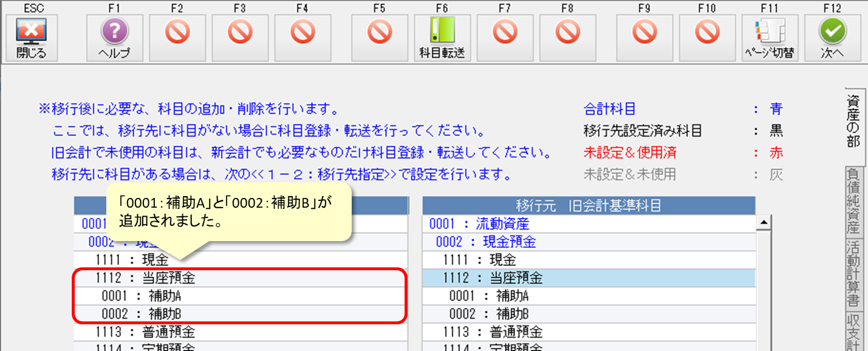Screen dimensions: 868x351
Task: Select 1113 普通預金 in the destination list
Action: 240,332
